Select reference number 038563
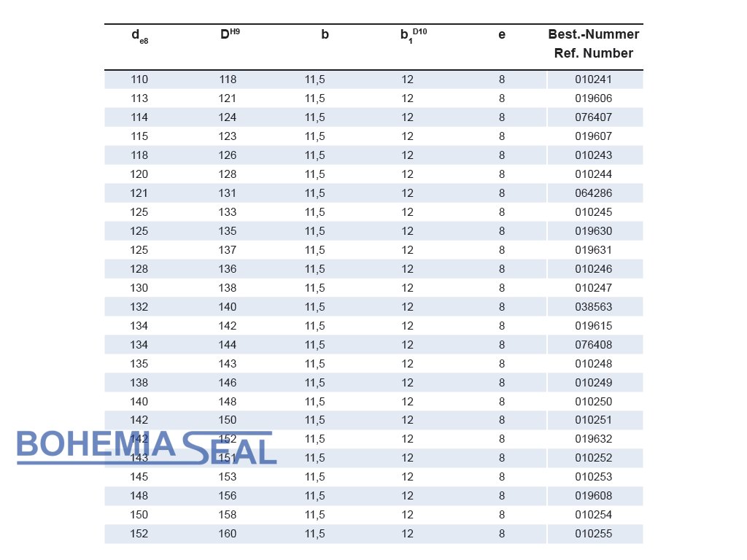Screen dimensions: 747x560 (594, 307)
